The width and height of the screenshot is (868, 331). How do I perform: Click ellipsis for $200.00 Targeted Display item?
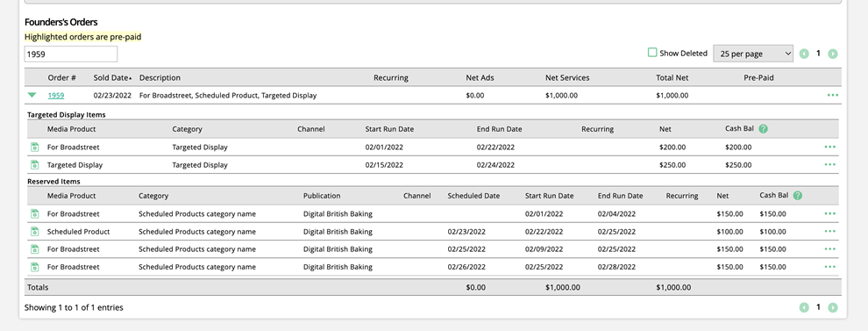click(x=829, y=147)
